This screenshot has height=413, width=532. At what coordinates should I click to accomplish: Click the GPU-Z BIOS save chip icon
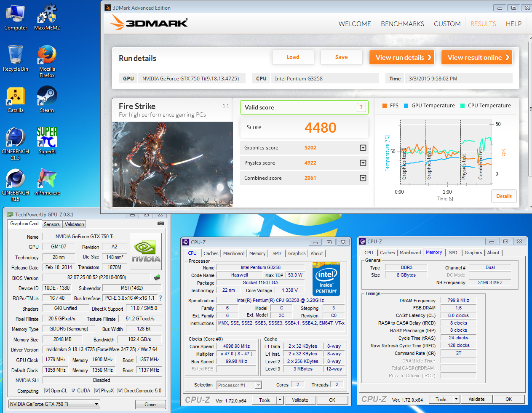157,277
